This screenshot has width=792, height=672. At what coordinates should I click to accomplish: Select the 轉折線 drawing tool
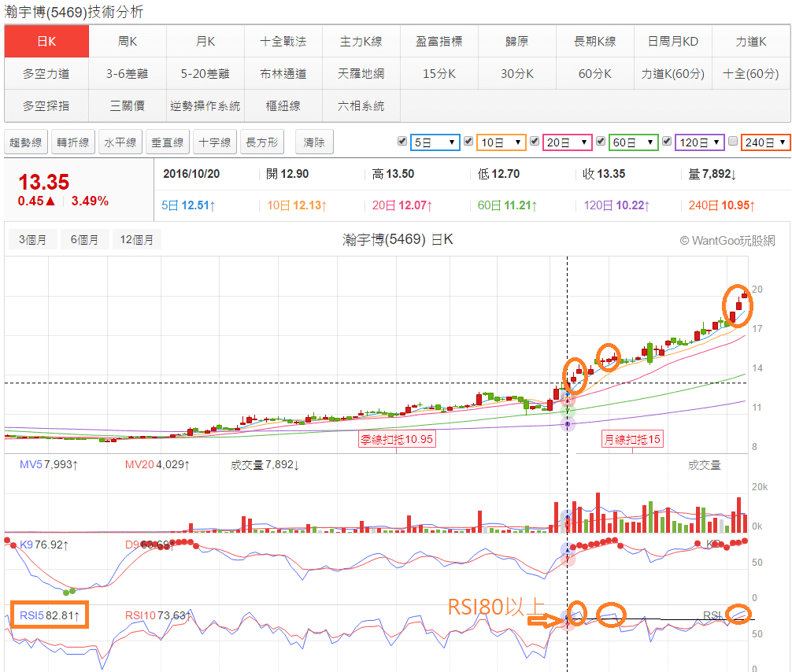click(72, 142)
